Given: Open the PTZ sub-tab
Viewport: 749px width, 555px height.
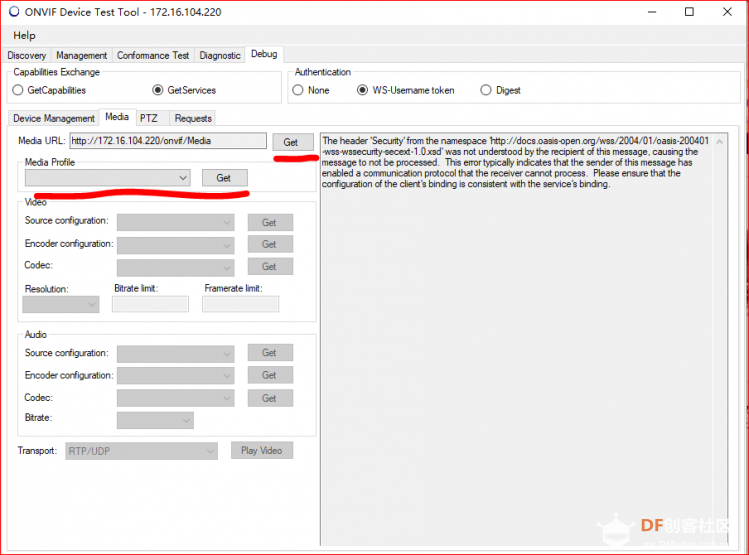Looking at the screenshot, I should coord(152,118).
